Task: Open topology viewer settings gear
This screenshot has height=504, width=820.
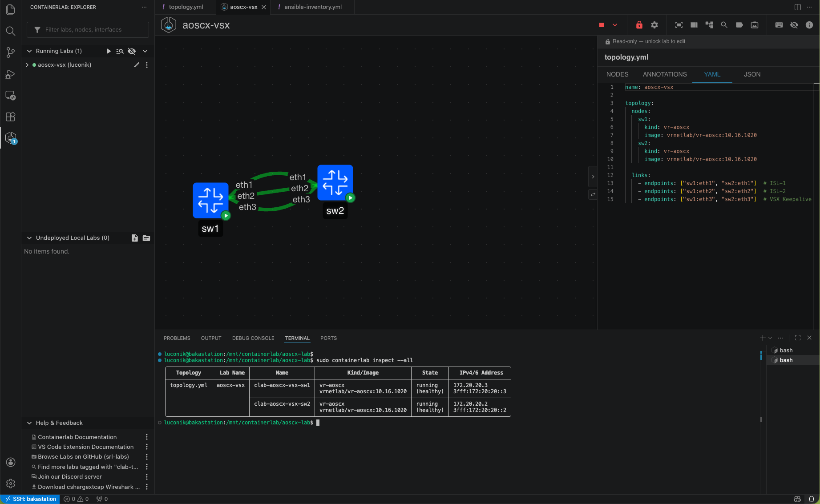Action: point(654,25)
